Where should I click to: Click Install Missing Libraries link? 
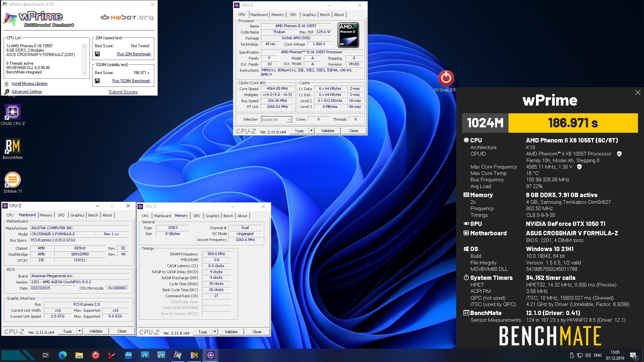[30, 83]
